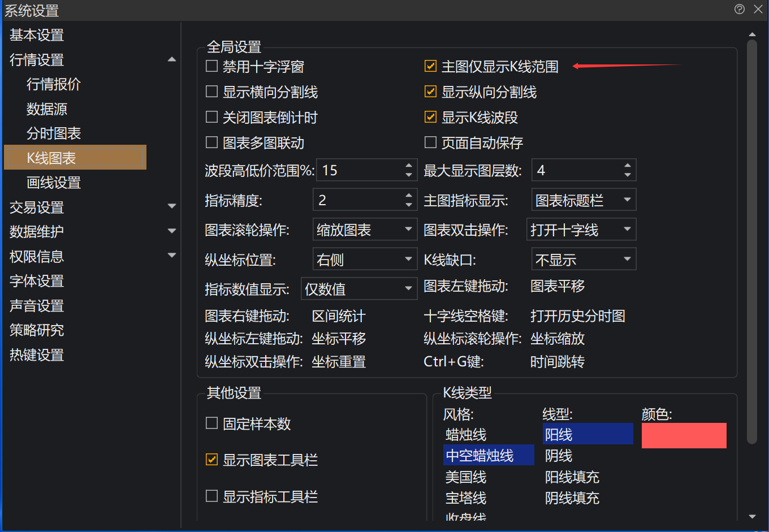Select 美国线 K-line style
Screen dimensions: 769x532
(466, 477)
